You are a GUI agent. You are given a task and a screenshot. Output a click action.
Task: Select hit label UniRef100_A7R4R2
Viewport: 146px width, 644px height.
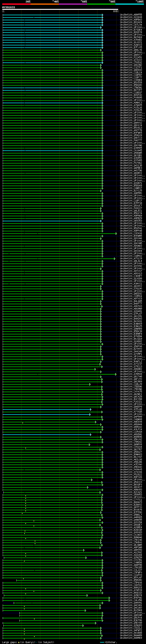(x=131, y=40)
